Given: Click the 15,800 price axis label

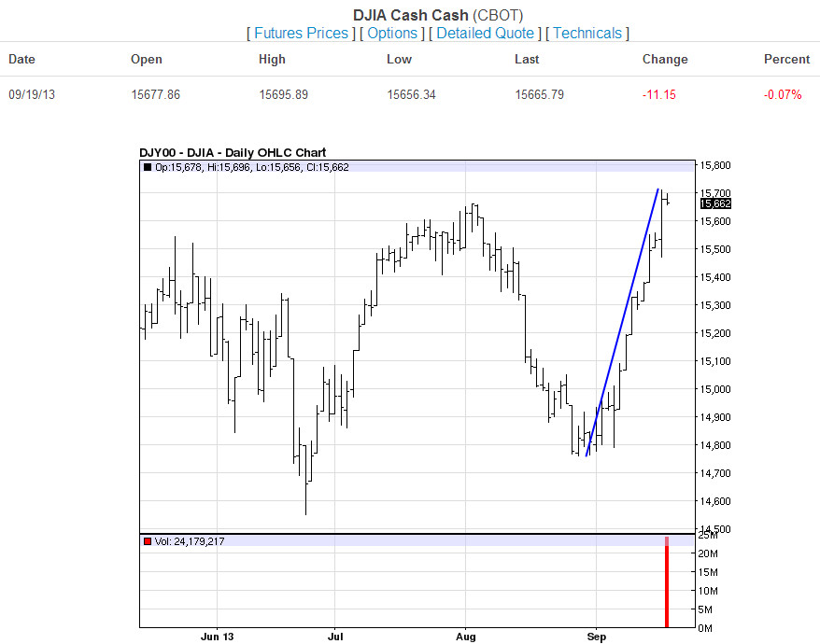Looking at the screenshot, I should pos(715,165).
